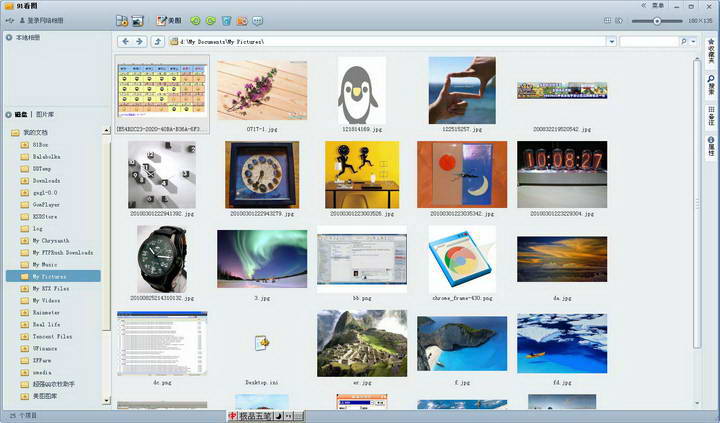Image resolution: width=720 pixels, height=423 pixels.
Task: Open the 备注 notes side tab
Action: [x=711, y=116]
